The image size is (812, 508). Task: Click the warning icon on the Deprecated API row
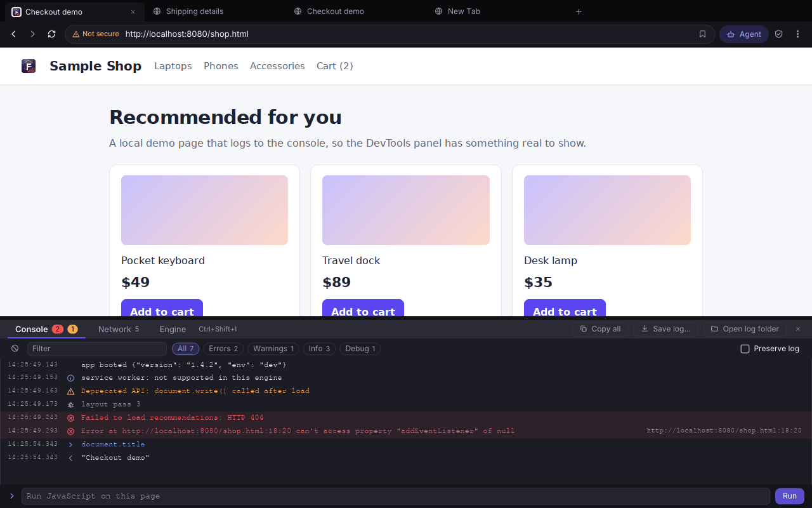[70, 391]
